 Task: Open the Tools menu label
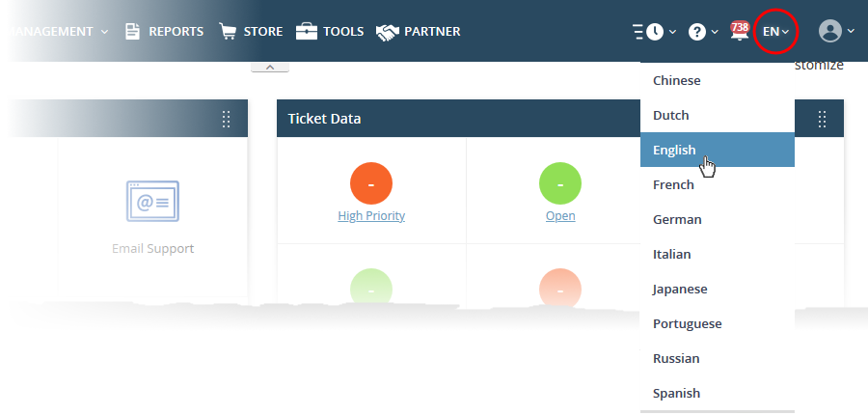coord(343,32)
